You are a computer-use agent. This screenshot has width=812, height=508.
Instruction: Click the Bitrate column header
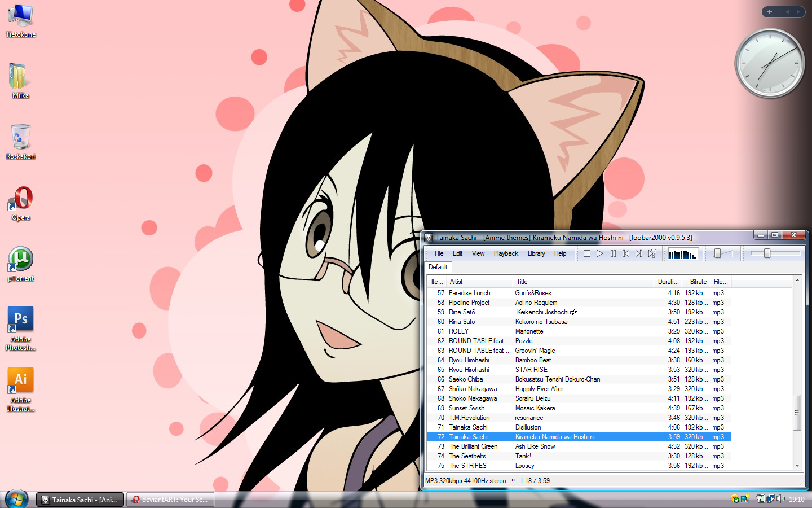pos(696,282)
